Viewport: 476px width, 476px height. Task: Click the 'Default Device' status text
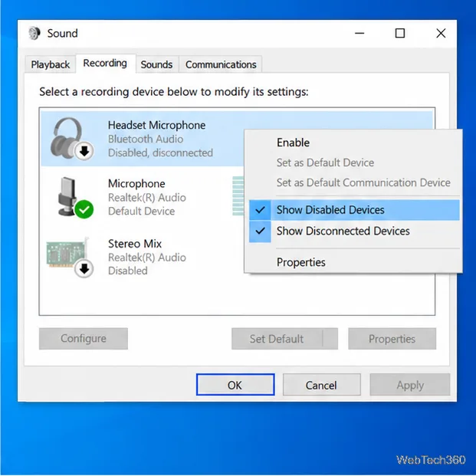point(142,211)
